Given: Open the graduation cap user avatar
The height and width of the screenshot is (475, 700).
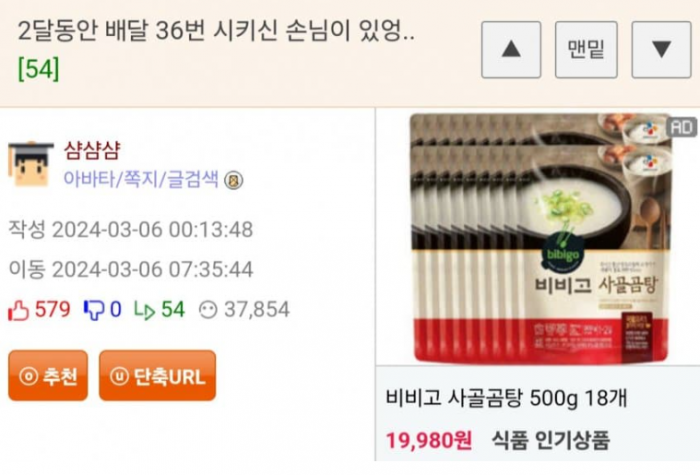Looking at the screenshot, I should click(30, 164).
